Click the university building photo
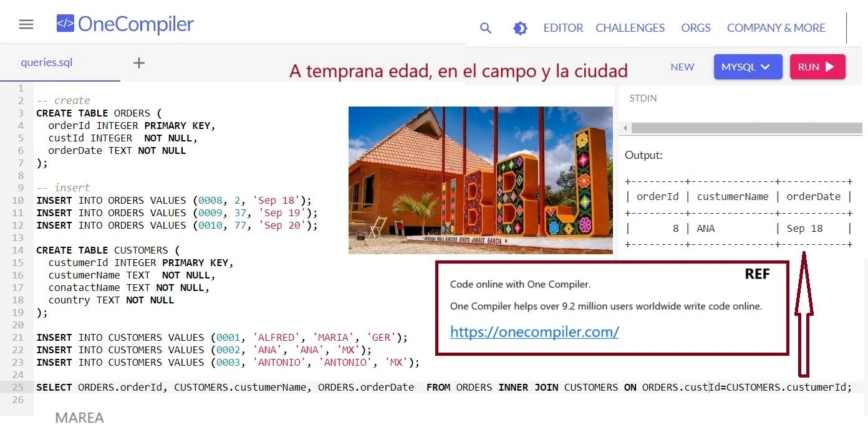Screen dimensions: 868x438 coord(480,180)
